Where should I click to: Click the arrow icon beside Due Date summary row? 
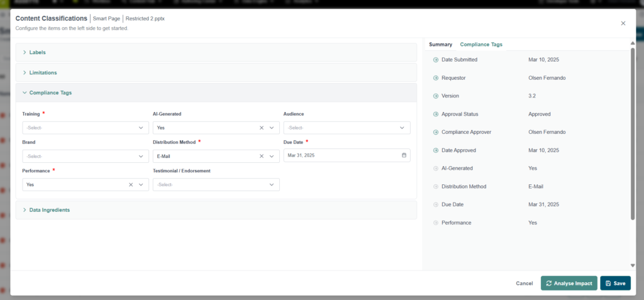(436, 204)
